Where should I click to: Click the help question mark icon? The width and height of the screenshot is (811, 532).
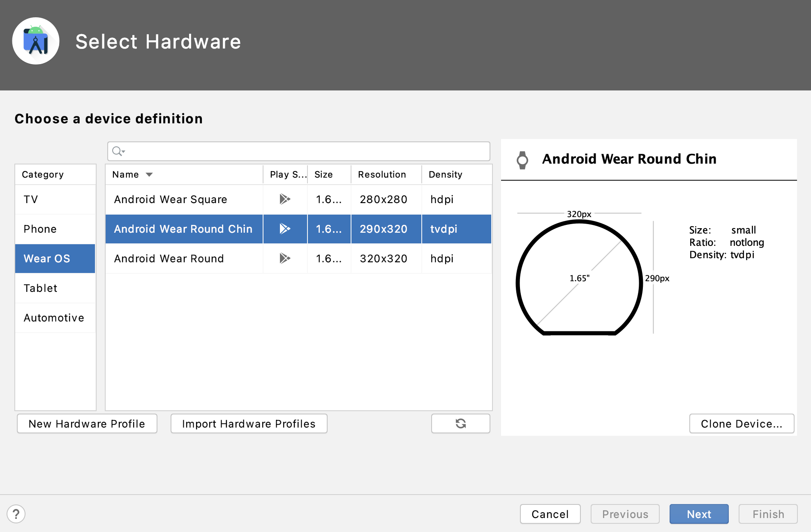point(16,514)
